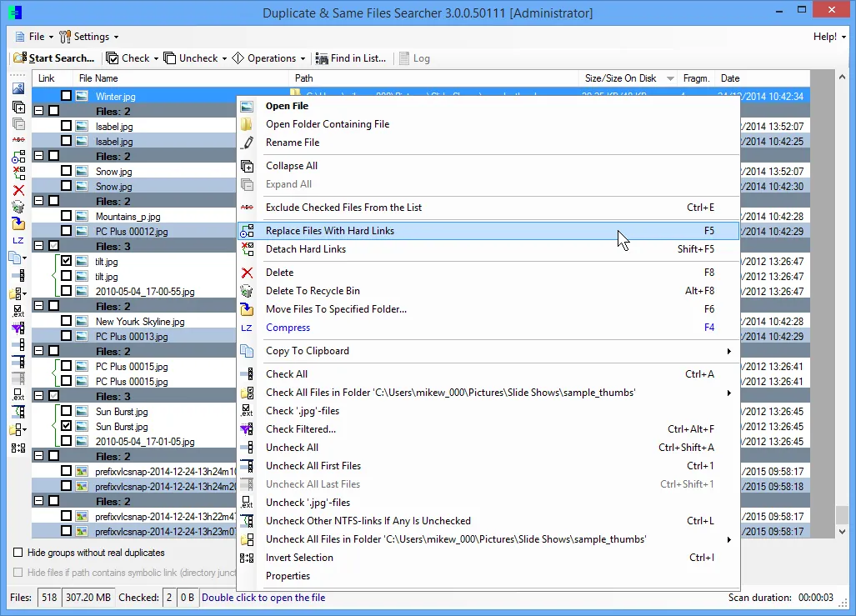Viewport: 856px width, 616px height.
Task: Select Move Files To Specified Folder
Action: (488, 309)
